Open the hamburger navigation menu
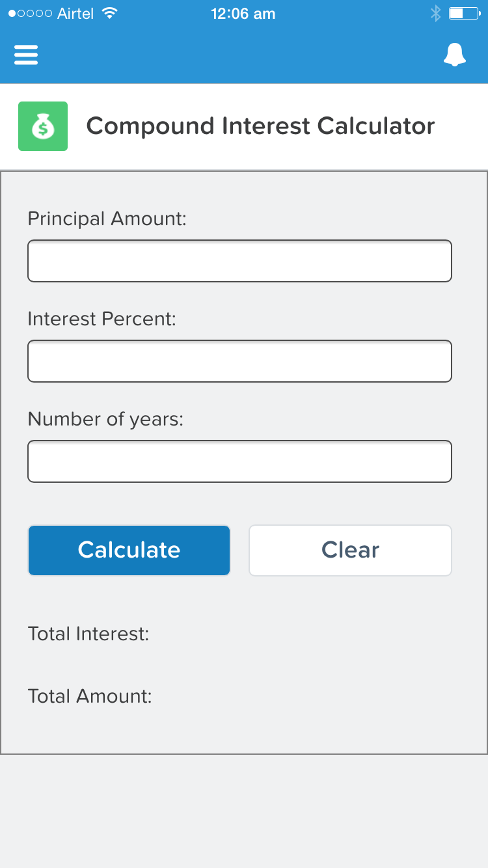The image size is (488, 868). click(26, 55)
